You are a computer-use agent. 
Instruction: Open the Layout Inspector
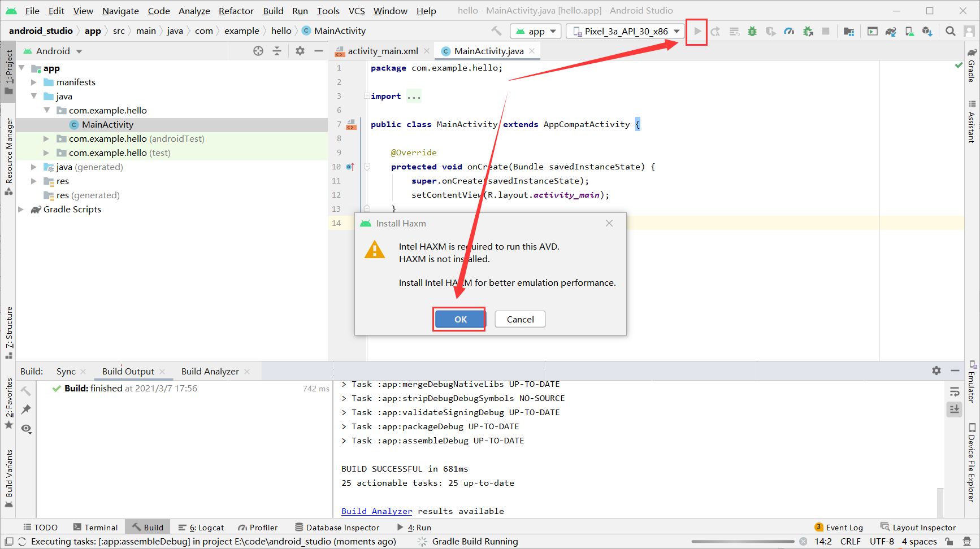tap(918, 527)
